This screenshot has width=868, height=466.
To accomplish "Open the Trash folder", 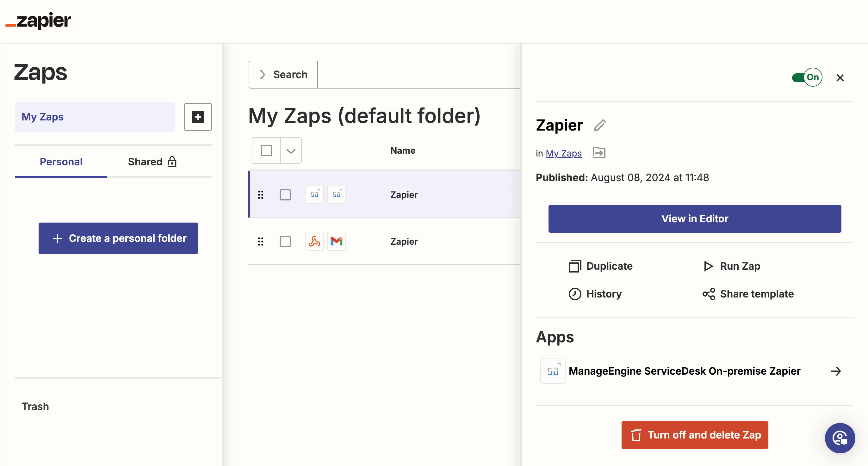I will [35, 406].
